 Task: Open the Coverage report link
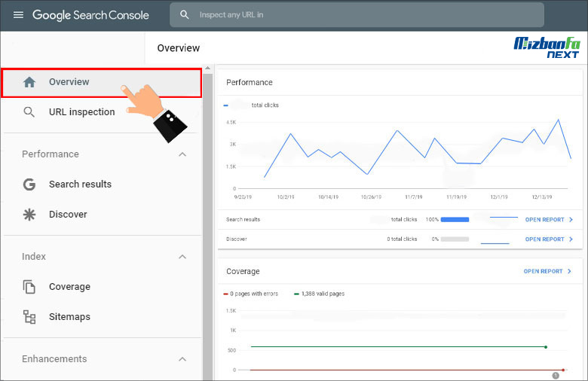click(547, 271)
